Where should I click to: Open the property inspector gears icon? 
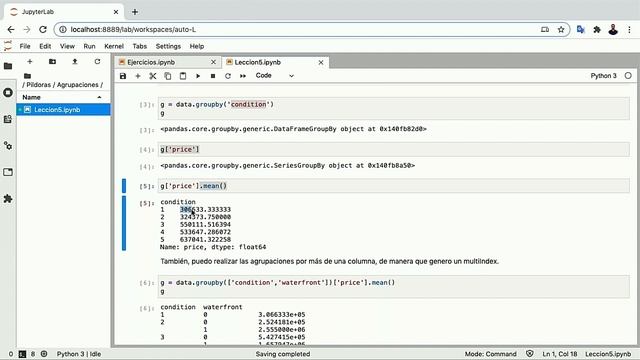(8, 146)
